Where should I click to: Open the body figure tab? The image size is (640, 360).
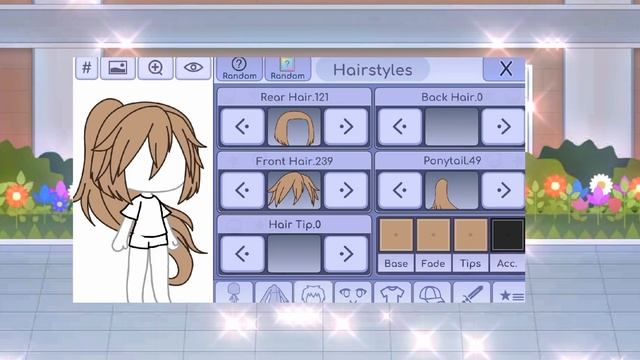[x=234, y=292]
